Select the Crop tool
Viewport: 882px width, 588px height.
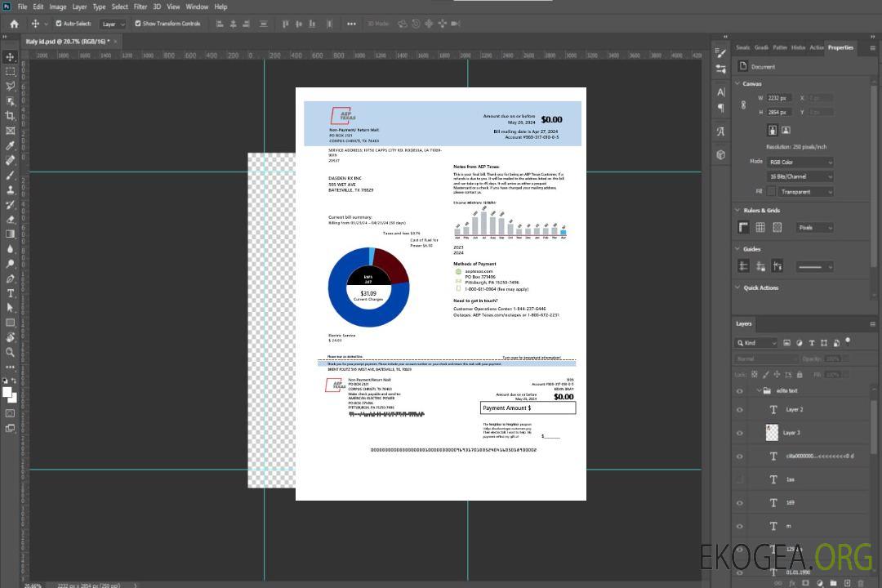(10, 116)
